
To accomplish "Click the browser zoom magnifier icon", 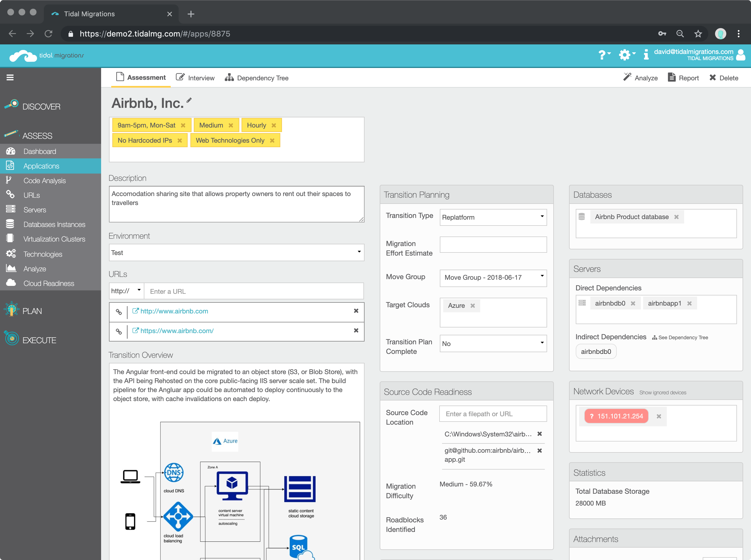I will [680, 33].
